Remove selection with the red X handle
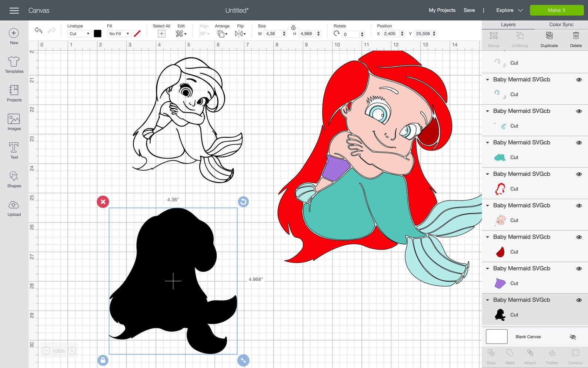588x368 pixels. click(103, 202)
